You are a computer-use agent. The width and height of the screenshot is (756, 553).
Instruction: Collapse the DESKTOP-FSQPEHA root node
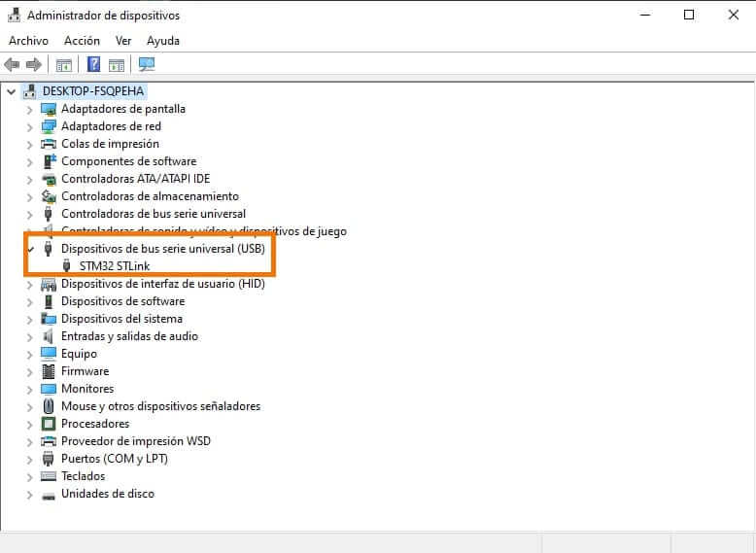click(x=12, y=90)
